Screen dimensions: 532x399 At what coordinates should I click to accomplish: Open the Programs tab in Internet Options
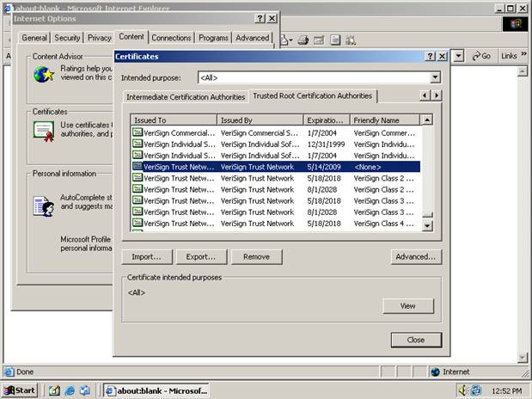[x=213, y=38]
